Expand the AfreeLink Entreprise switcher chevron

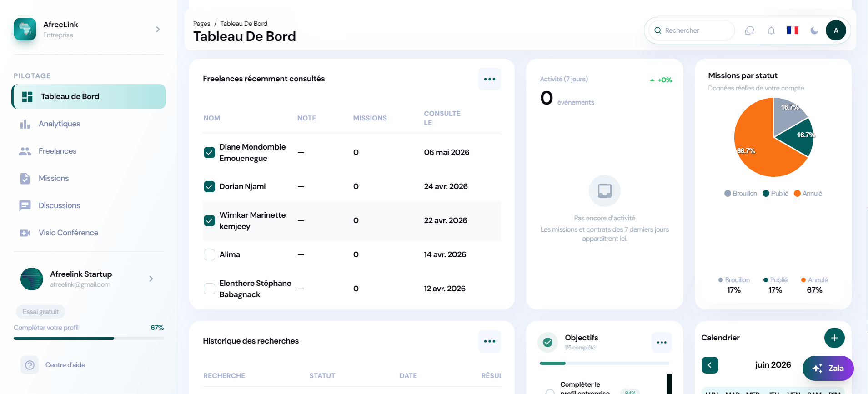(158, 29)
